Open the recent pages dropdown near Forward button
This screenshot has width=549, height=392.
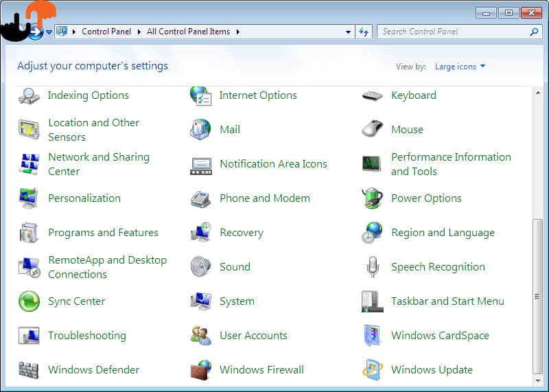[49, 32]
